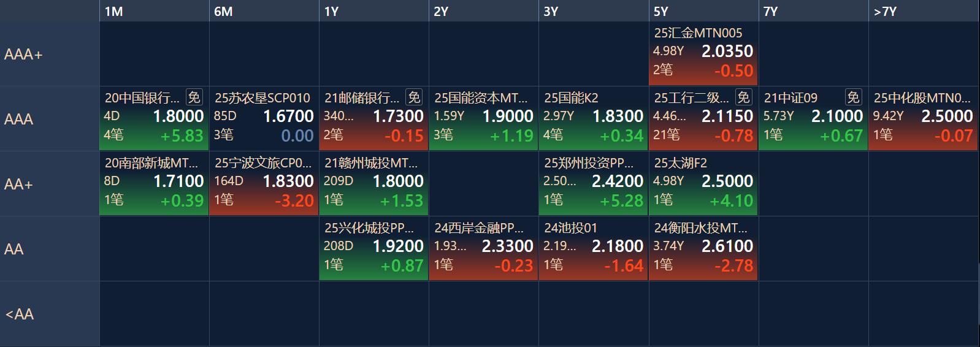Open the 24衡阳水投MT bond name
The height and width of the screenshot is (347, 980).
click(x=700, y=228)
